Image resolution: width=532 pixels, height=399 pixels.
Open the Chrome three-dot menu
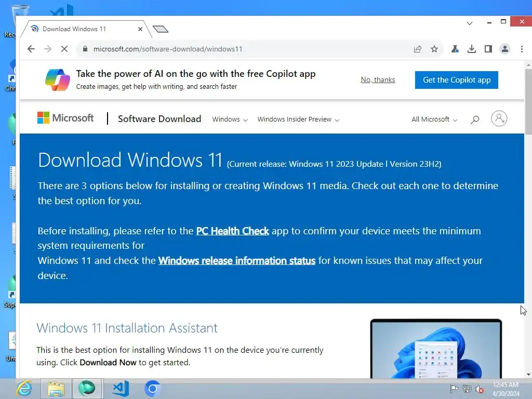(x=522, y=49)
